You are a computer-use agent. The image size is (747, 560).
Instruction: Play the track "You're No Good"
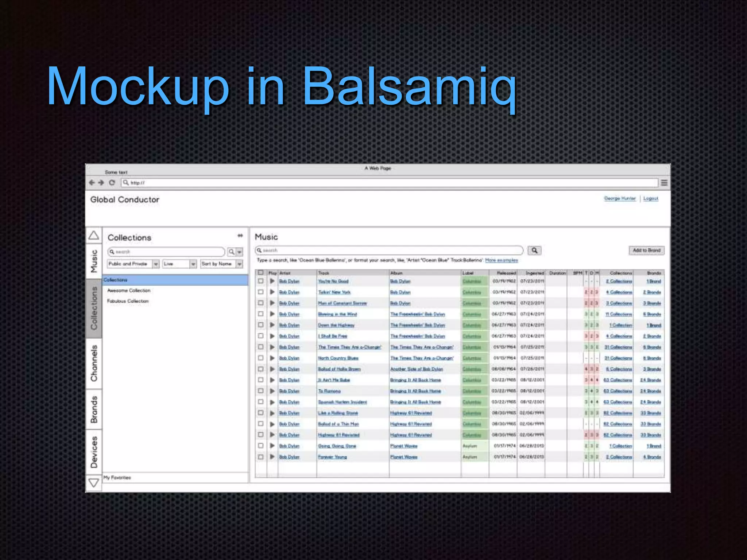click(x=272, y=281)
